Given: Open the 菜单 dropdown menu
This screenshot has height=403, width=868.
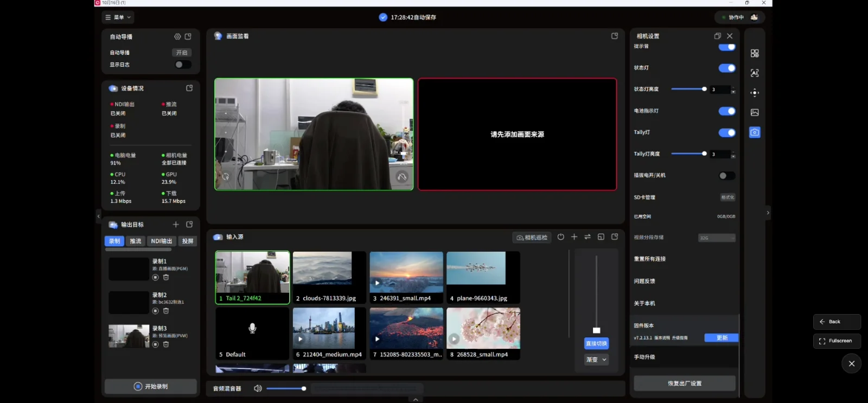Looking at the screenshot, I should (118, 17).
